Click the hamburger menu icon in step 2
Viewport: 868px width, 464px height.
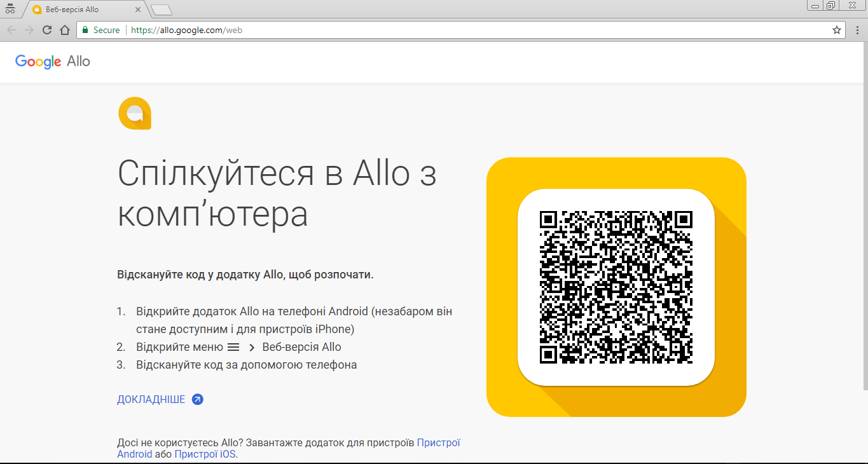point(233,347)
